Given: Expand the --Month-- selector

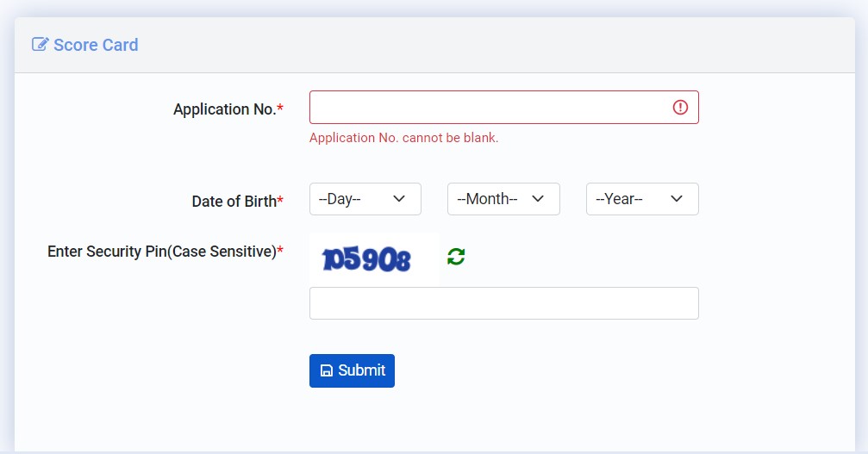Looking at the screenshot, I should [503, 199].
